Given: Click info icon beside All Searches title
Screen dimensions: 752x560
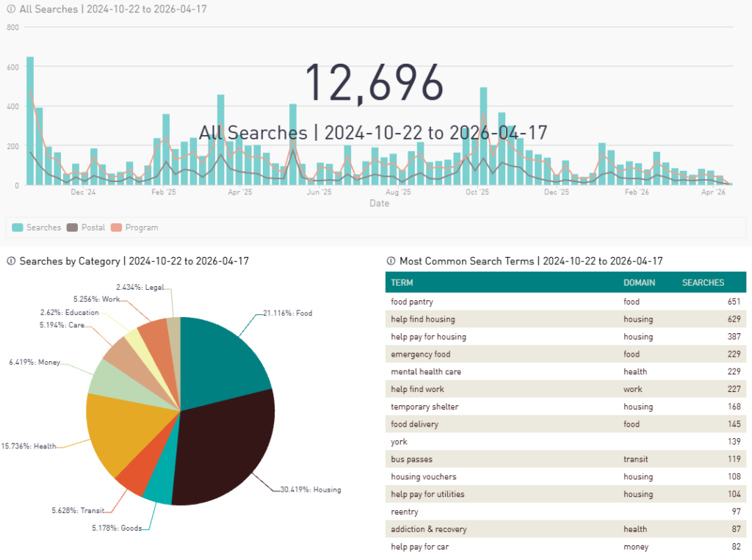Looking at the screenshot, I should [x=10, y=10].
